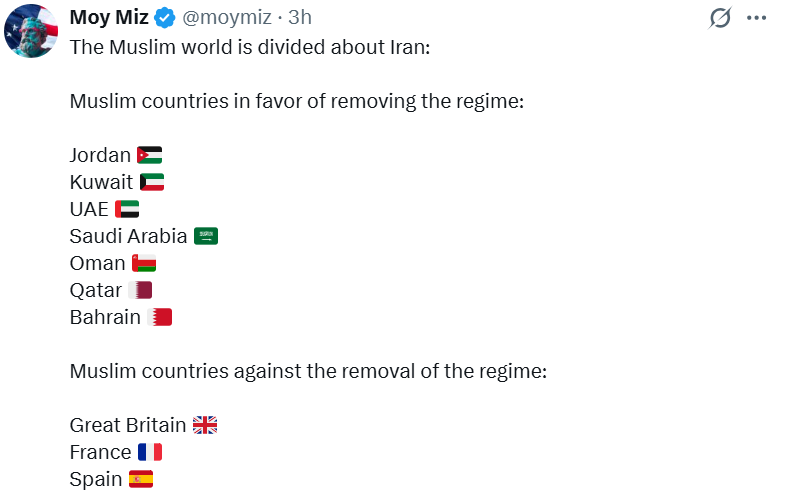This screenshot has height=495, width=786.
Task: Click the 3h post timestamp
Action: coord(300,18)
